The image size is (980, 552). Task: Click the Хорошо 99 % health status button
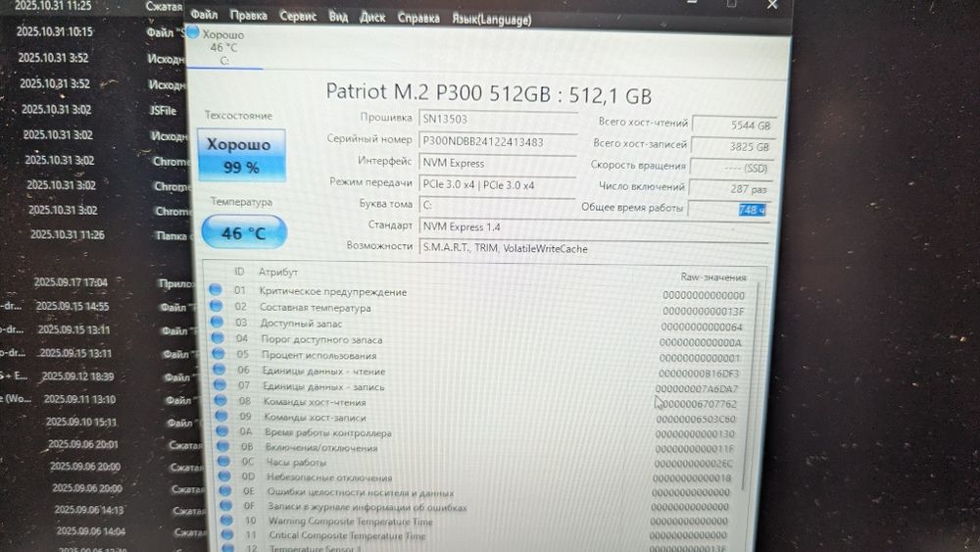pos(242,155)
